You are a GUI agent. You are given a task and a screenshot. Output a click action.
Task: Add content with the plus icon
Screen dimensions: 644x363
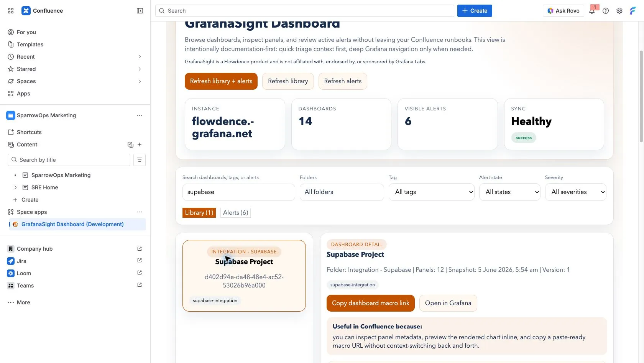(x=140, y=145)
